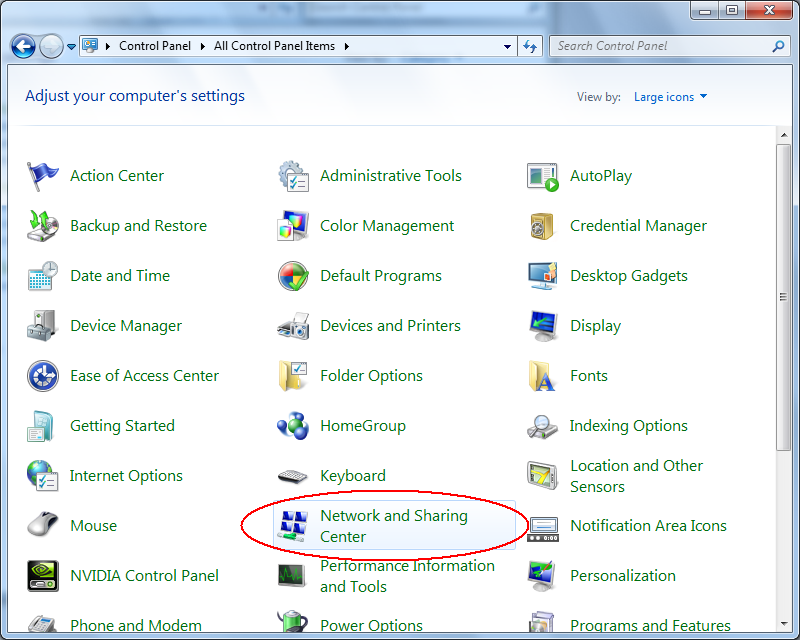Click the Control Panel icon in address bar
This screenshot has height=640, width=800.
[90, 46]
